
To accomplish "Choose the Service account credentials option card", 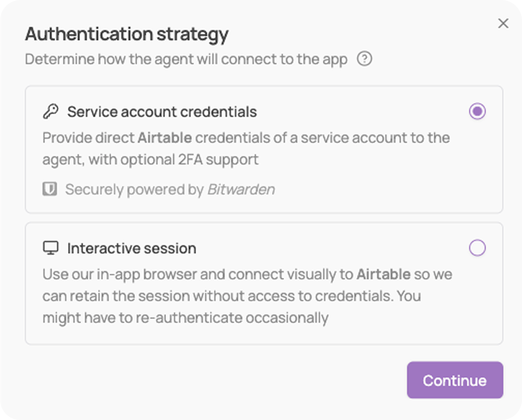I will 264,149.
